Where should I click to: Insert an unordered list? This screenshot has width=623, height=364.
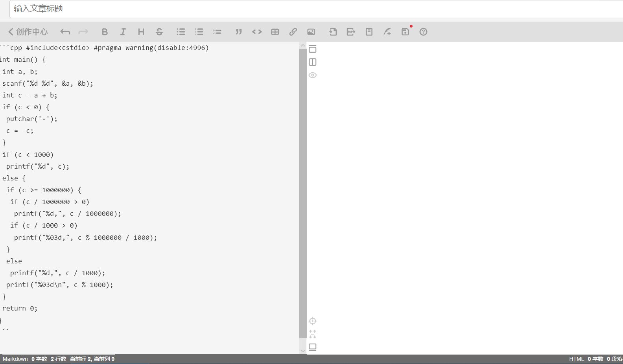coord(181,32)
